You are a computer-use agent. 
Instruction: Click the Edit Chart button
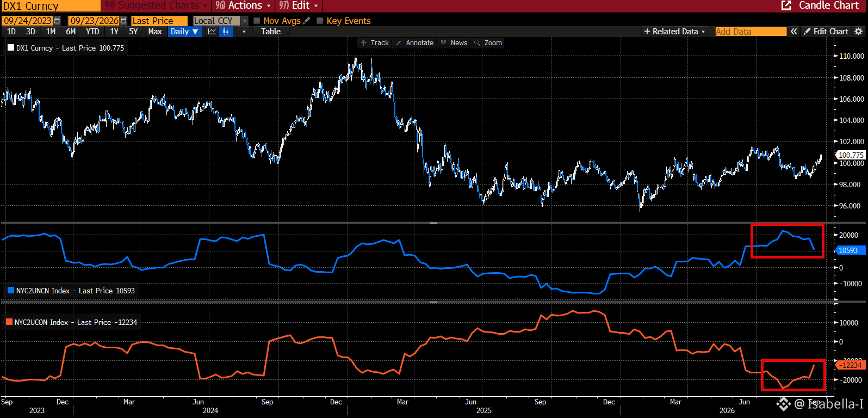point(826,32)
